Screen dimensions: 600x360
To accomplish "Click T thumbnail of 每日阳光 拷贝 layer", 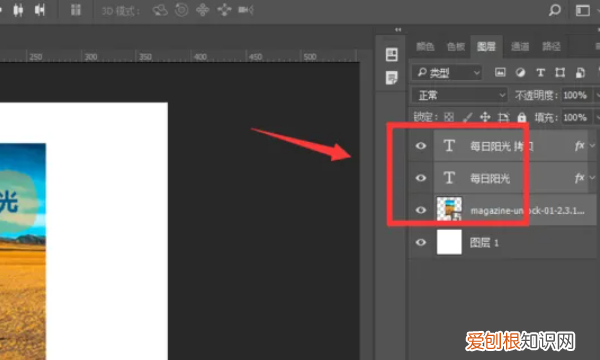I will pyautogui.click(x=449, y=146).
